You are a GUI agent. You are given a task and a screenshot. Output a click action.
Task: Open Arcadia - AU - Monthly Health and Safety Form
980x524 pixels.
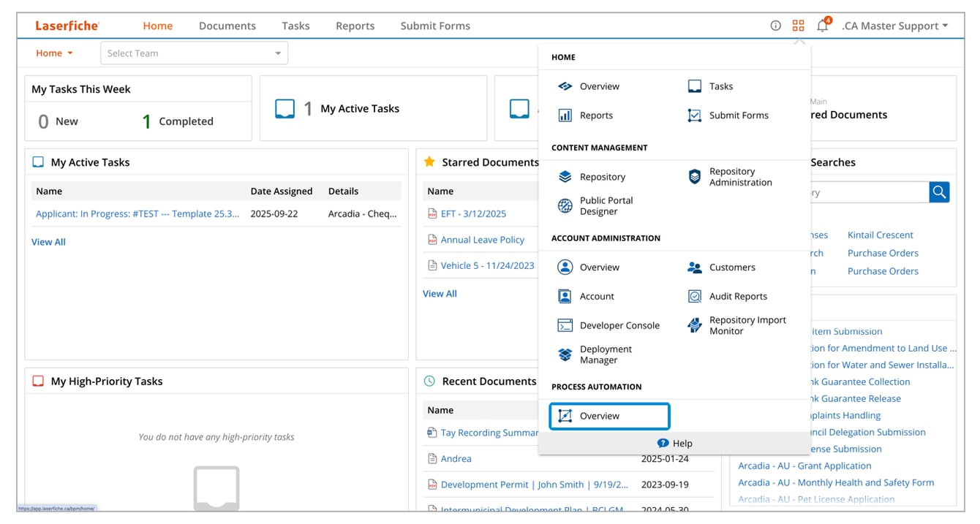pos(836,482)
